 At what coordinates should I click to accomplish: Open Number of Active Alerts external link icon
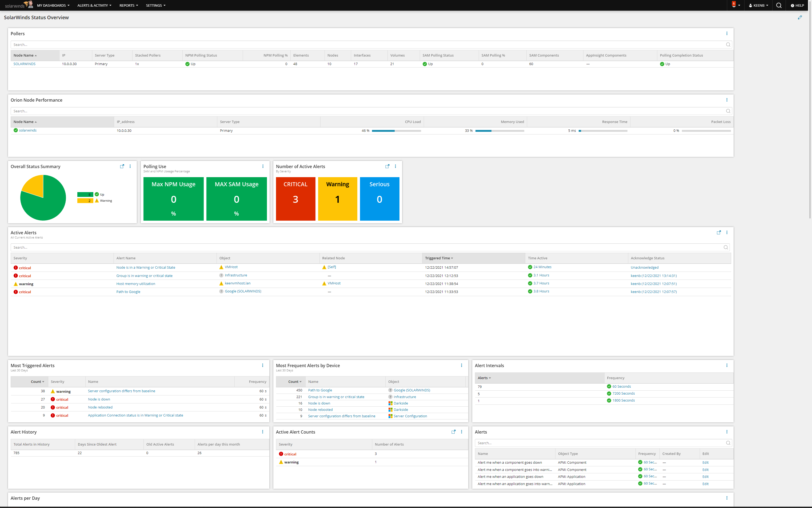point(387,166)
